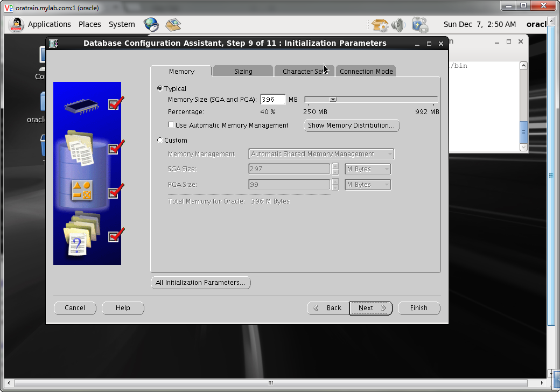Open the Places menu
560x392 pixels.
89,24
